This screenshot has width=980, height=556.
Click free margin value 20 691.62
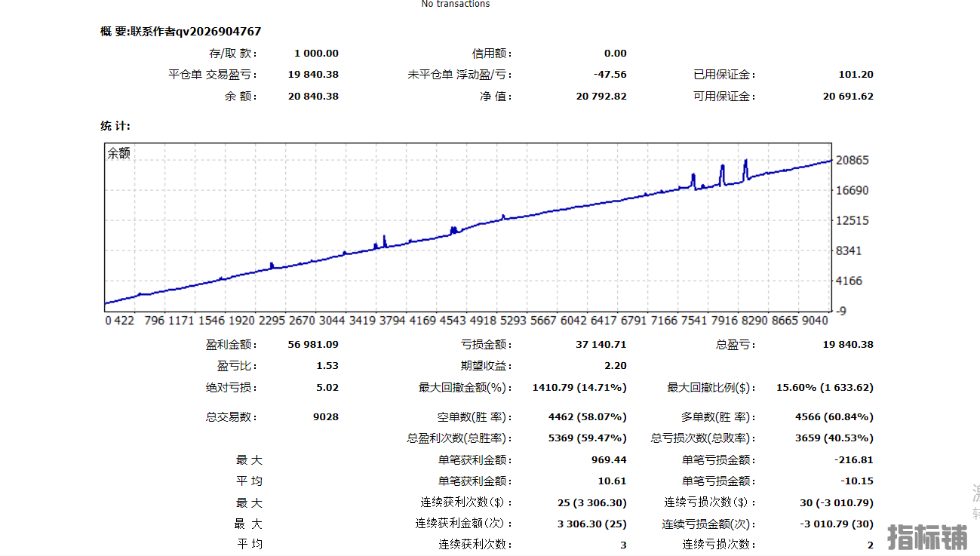[848, 97]
